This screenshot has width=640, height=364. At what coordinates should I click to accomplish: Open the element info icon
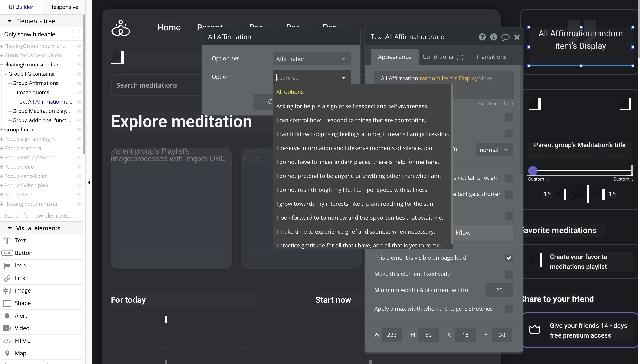tap(493, 37)
